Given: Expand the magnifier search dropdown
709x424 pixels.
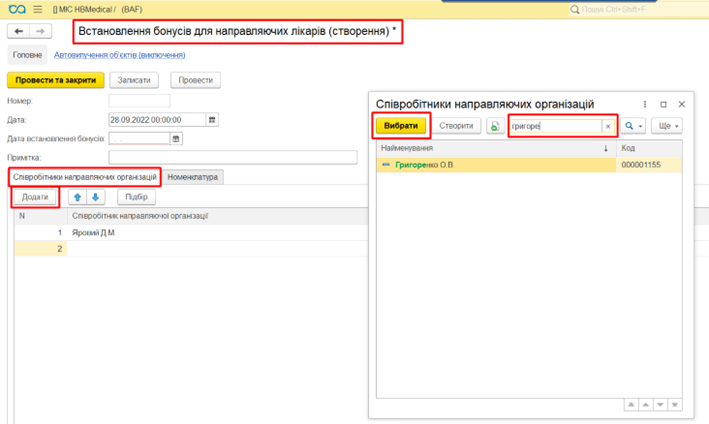Looking at the screenshot, I should point(634,126).
